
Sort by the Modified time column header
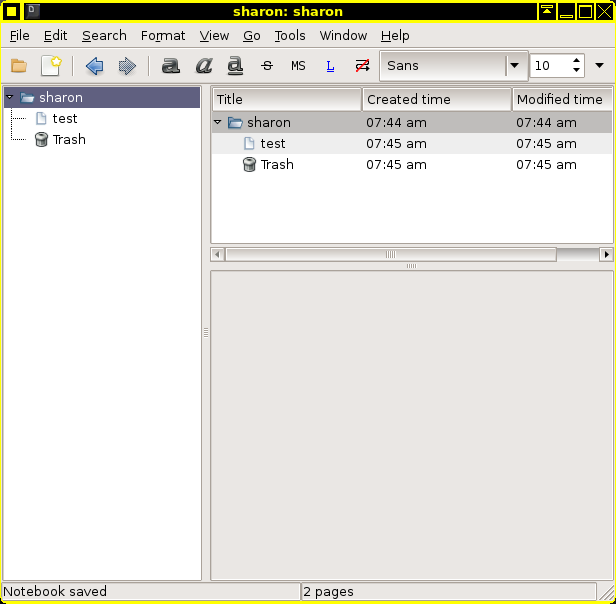[x=562, y=99]
